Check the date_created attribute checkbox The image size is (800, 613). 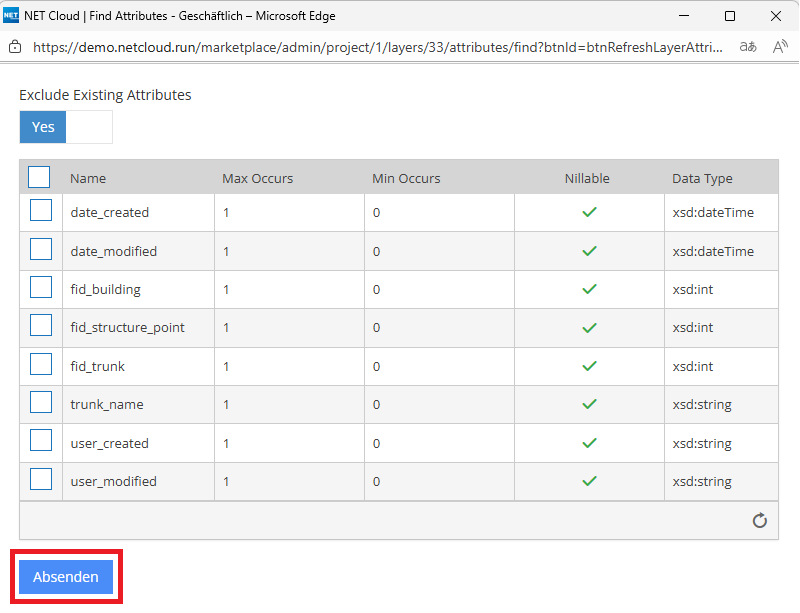pos(41,211)
